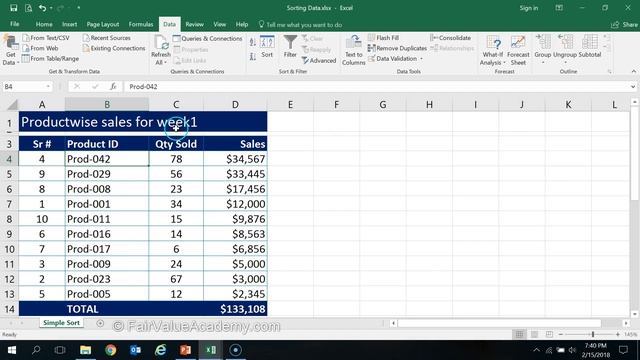Switch to Page Break Preview

click(549, 334)
